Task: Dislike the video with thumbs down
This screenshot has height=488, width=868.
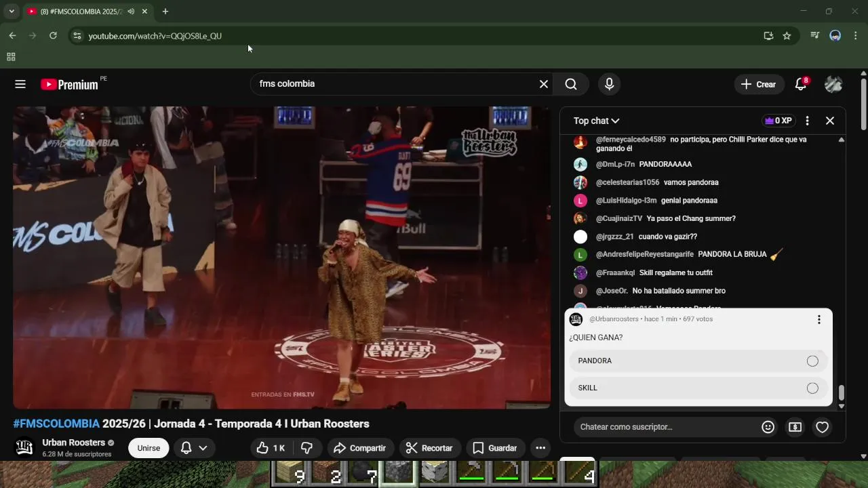Action: click(307, 448)
